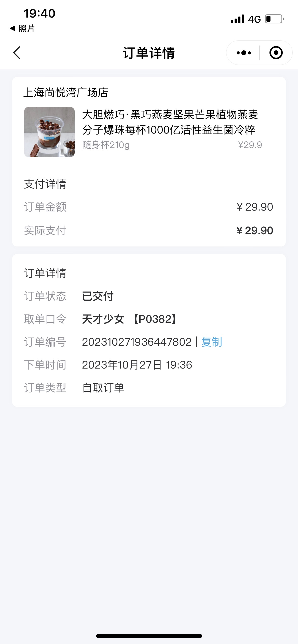Tap the 自取订单 order type
The image size is (298, 644).
[x=103, y=388]
